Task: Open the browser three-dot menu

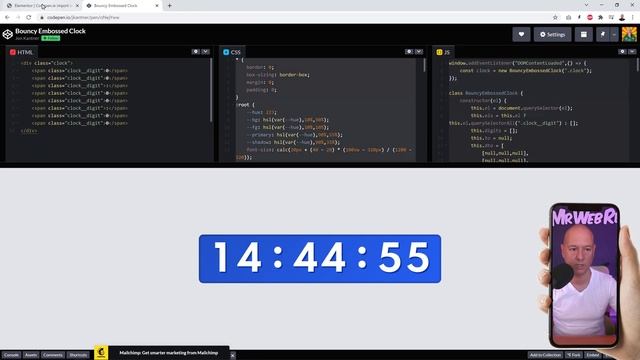Action: pos(633,18)
